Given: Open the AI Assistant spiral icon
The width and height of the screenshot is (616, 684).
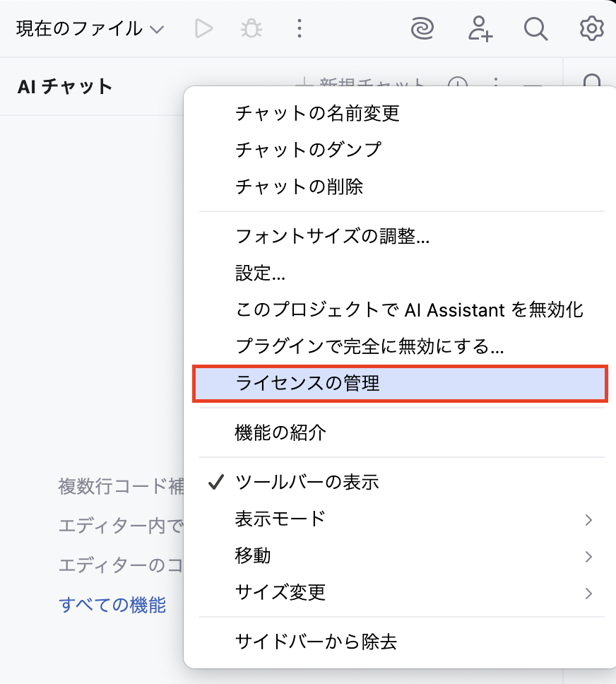Looking at the screenshot, I should pos(423,28).
